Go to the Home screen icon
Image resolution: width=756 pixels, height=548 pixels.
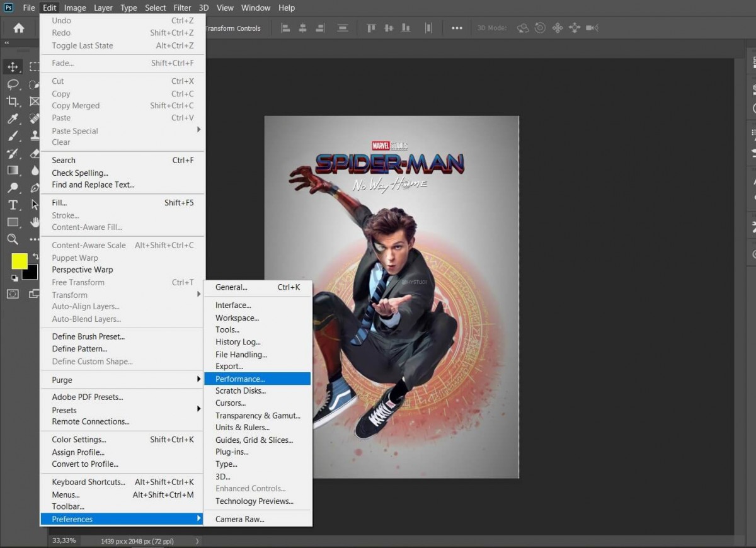tap(19, 28)
